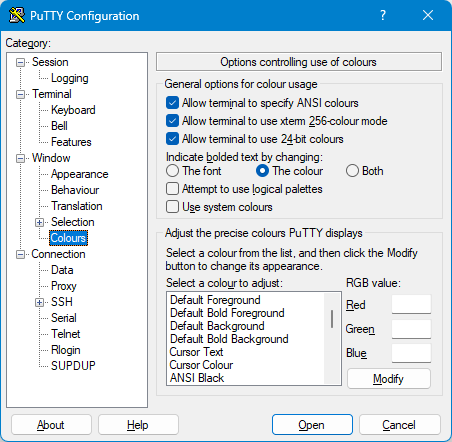Collapse the Connection tree node

21,255
